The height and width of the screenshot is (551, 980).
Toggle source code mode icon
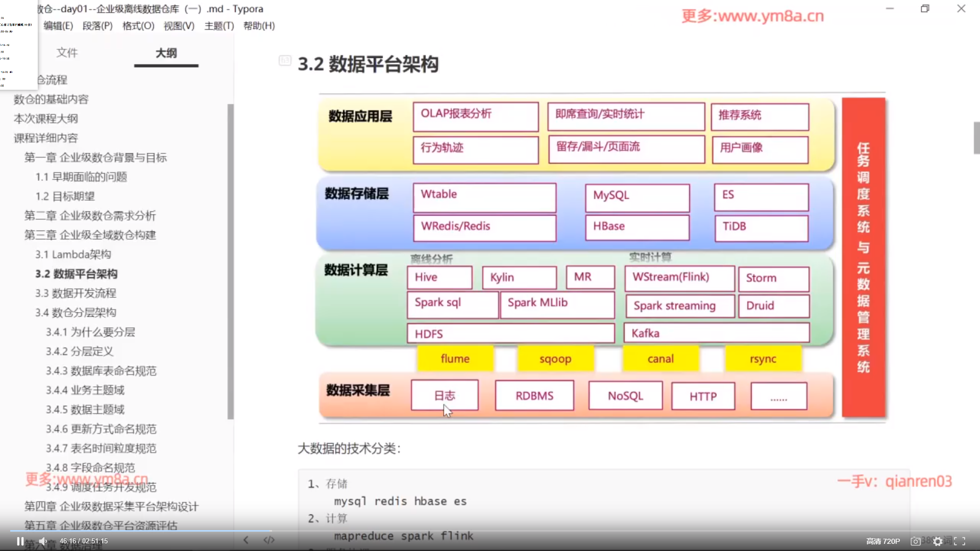point(269,540)
